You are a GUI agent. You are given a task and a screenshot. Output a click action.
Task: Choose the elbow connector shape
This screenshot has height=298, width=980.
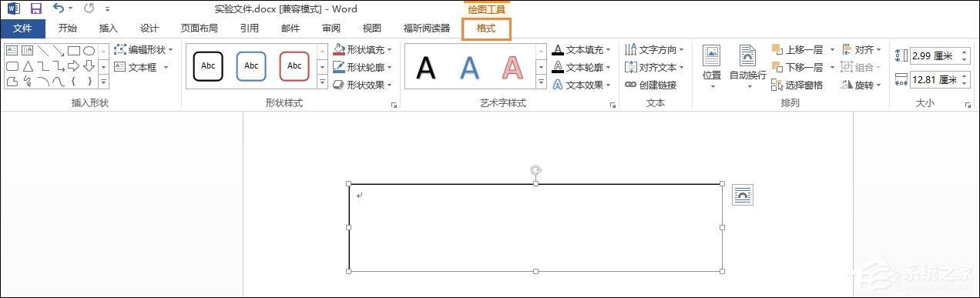43,66
